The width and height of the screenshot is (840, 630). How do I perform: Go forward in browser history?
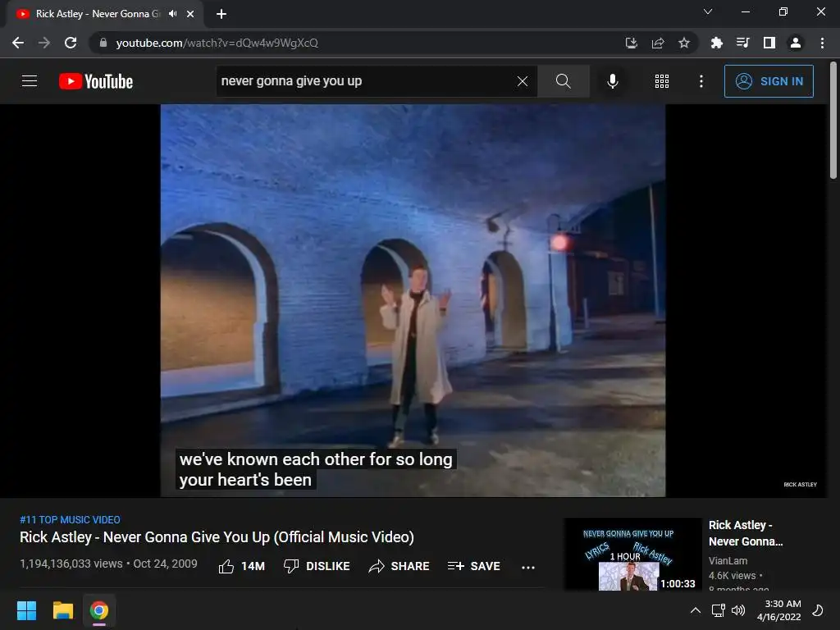(x=44, y=43)
